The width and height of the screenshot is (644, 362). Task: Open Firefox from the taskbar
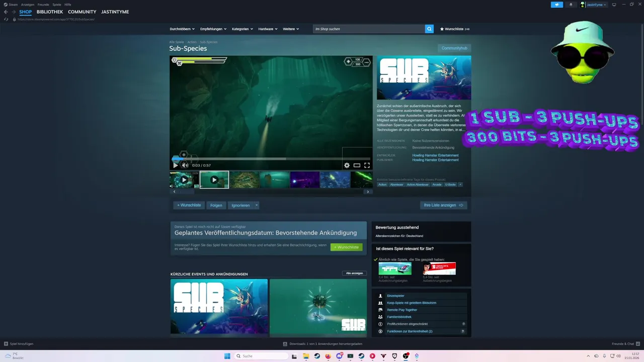point(328,356)
